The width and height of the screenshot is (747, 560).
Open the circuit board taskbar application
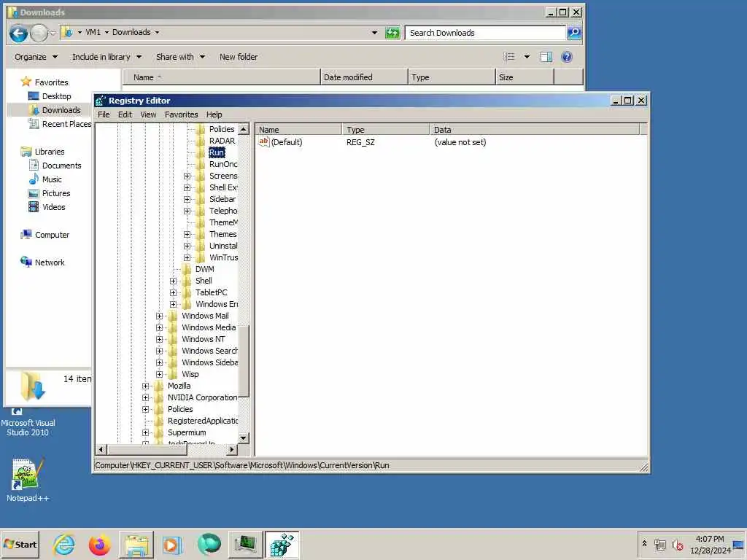click(245, 544)
